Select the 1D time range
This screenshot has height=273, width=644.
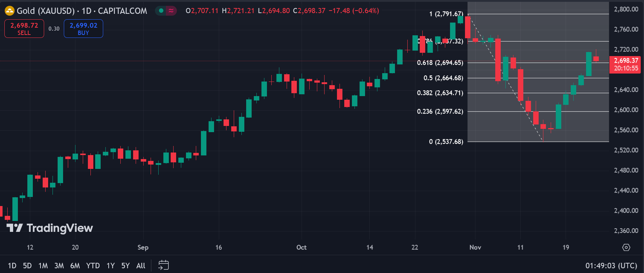pos(12,266)
